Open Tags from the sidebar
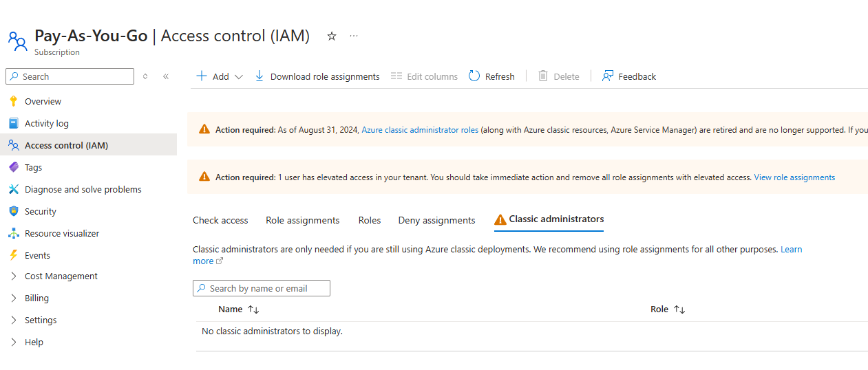The width and height of the screenshot is (868, 370). 33,167
